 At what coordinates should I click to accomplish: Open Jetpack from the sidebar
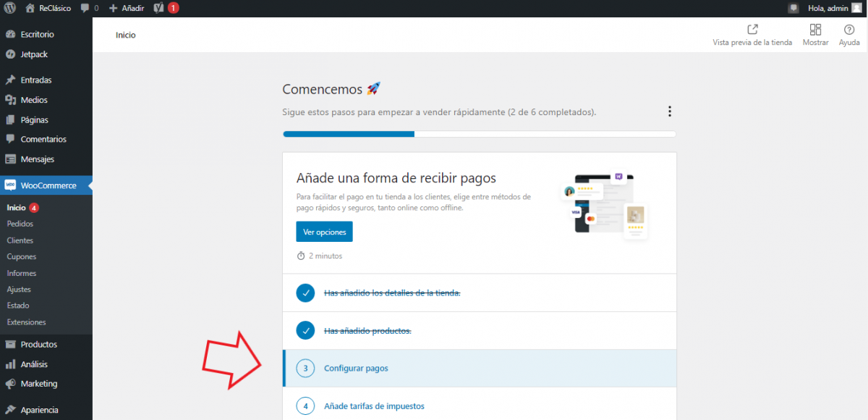tap(35, 54)
